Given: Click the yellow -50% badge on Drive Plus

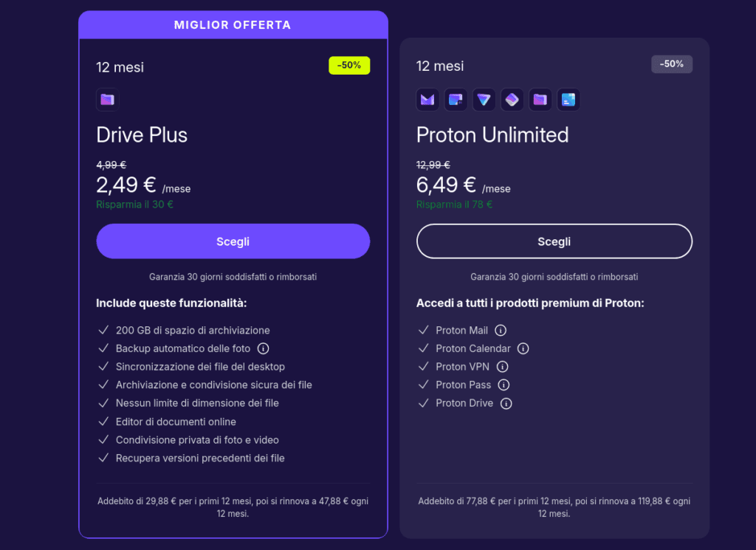Looking at the screenshot, I should [349, 65].
